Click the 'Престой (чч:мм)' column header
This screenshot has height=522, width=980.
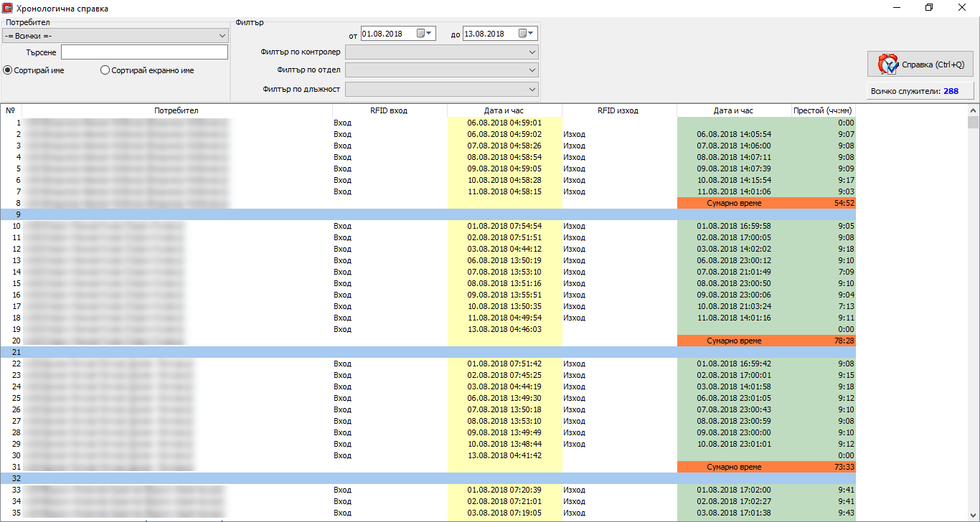[x=823, y=110]
